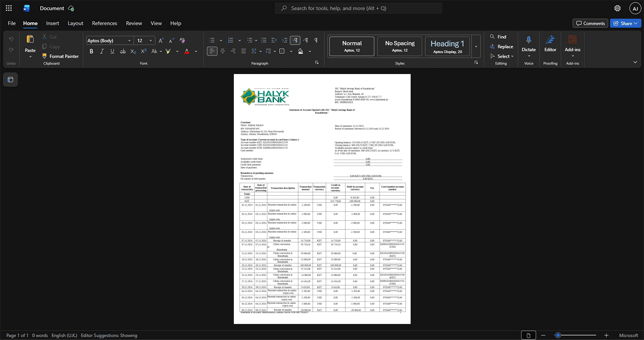The height and width of the screenshot is (340, 644).
Task: Increase the font size with the Grow Font icon
Action: pos(161,41)
